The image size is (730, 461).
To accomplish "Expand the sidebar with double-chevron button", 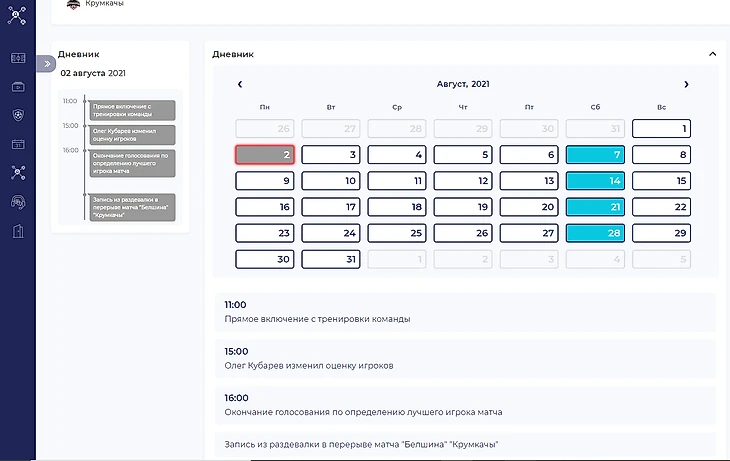I will click(x=46, y=63).
